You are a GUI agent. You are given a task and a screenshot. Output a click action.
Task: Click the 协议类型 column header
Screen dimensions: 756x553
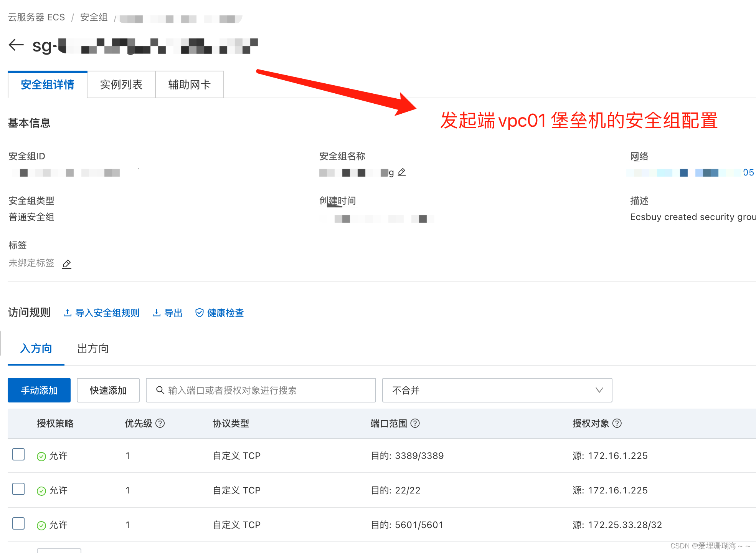[231, 423]
